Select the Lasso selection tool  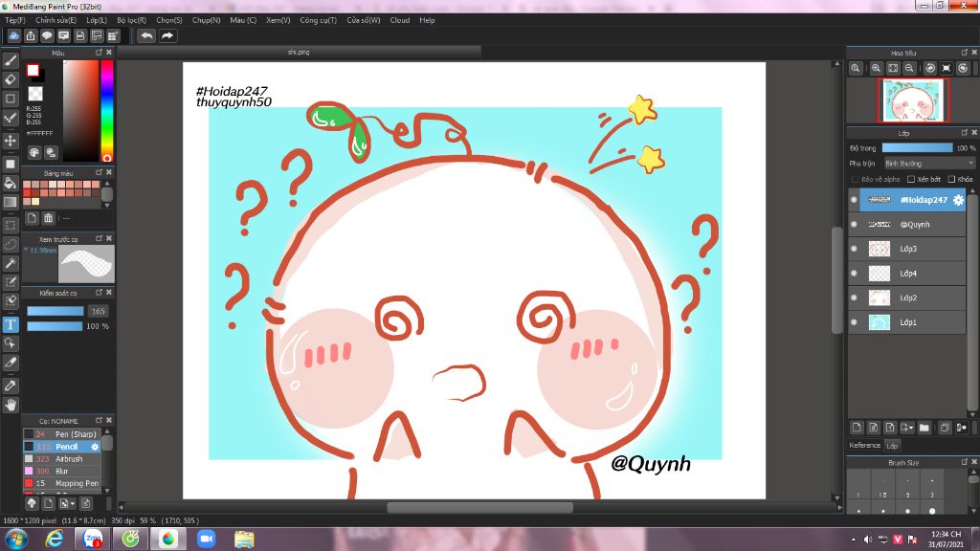click(x=10, y=244)
